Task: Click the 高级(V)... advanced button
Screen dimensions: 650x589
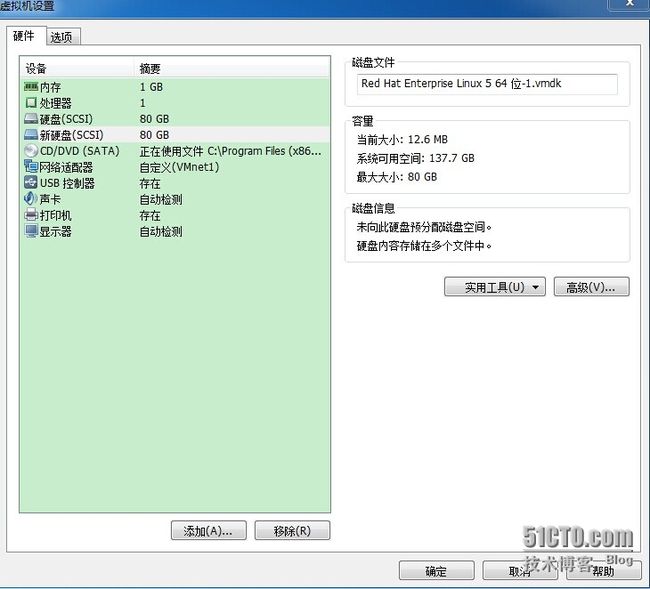Action: click(x=591, y=287)
